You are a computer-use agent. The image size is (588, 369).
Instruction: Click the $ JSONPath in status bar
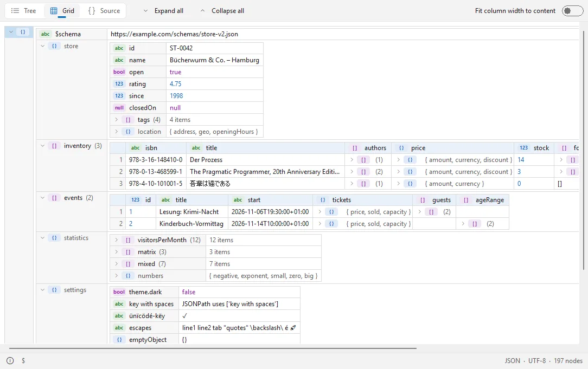click(x=23, y=361)
